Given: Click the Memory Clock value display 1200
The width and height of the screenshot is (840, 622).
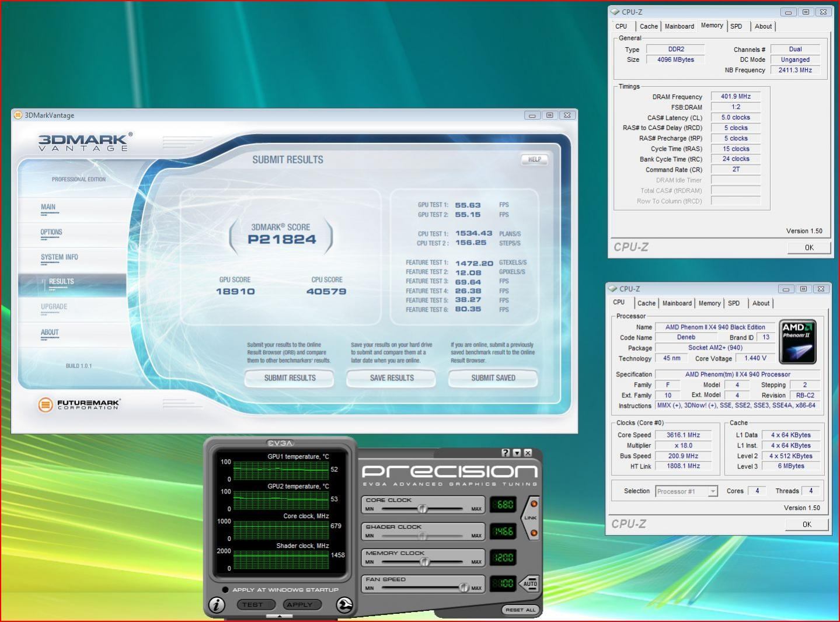Looking at the screenshot, I should [503, 558].
